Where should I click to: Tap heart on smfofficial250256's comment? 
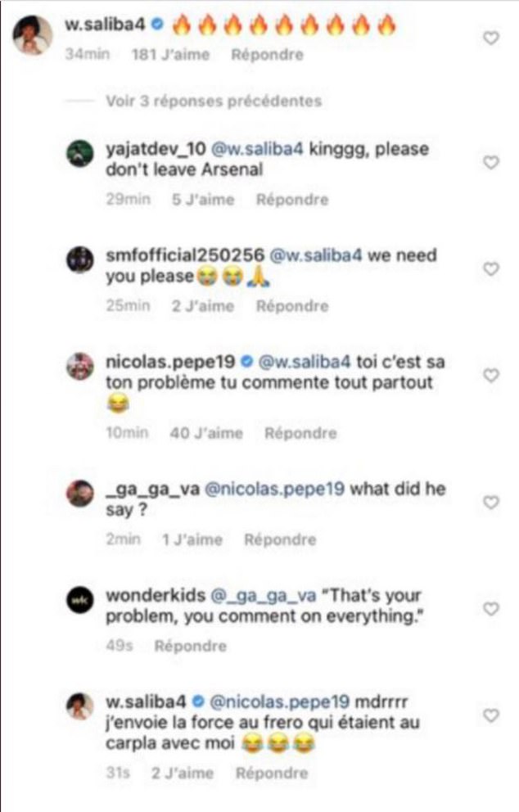[x=490, y=268]
